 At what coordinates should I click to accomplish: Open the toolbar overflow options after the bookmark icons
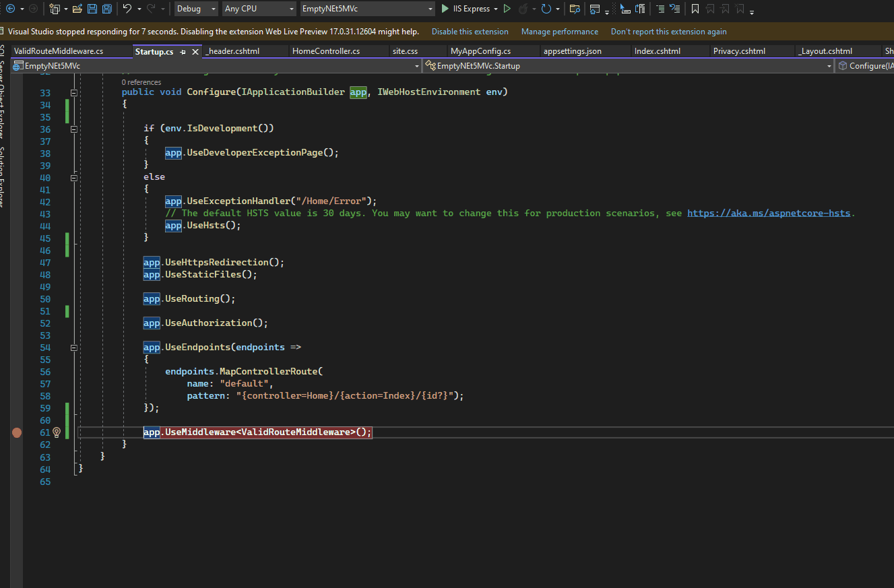point(752,11)
